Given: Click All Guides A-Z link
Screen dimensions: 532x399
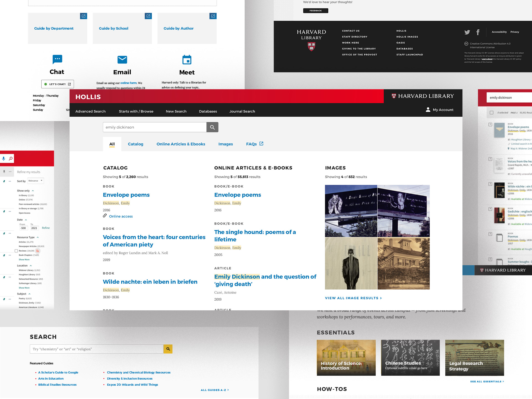Looking at the screenshot, I should [215, 390].
